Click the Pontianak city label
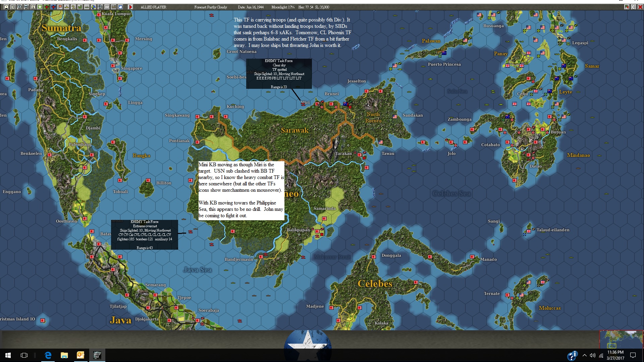644x362 pixels. (x=179, y=141)
